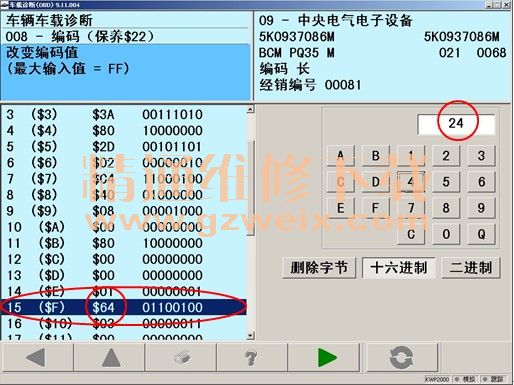The image size is (514, 385).
Task: Open help via the question mark icon
Action: (252, 357)
